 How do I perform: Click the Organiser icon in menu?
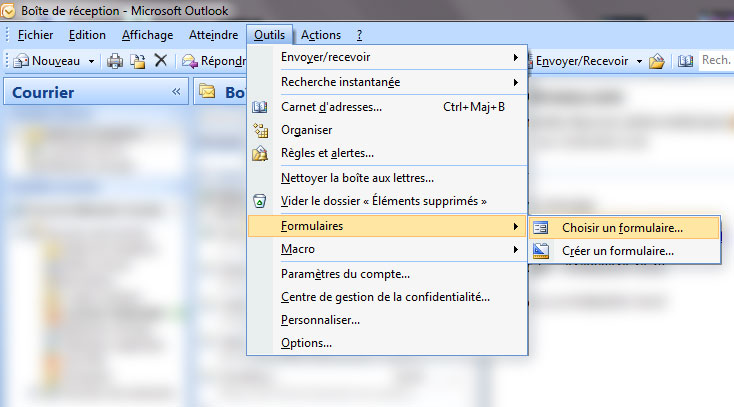point(260,130)
